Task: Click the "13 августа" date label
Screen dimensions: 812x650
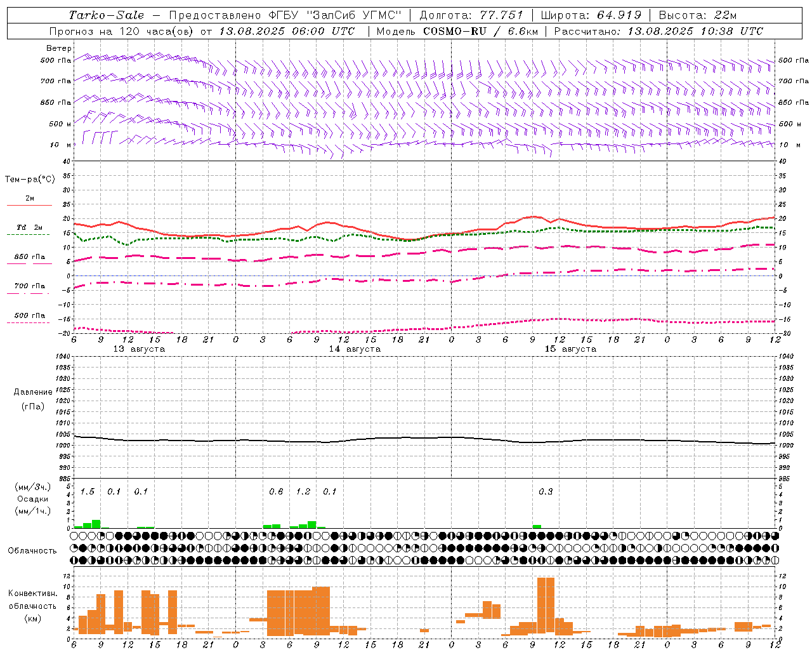Action: (x=139, y=349)
